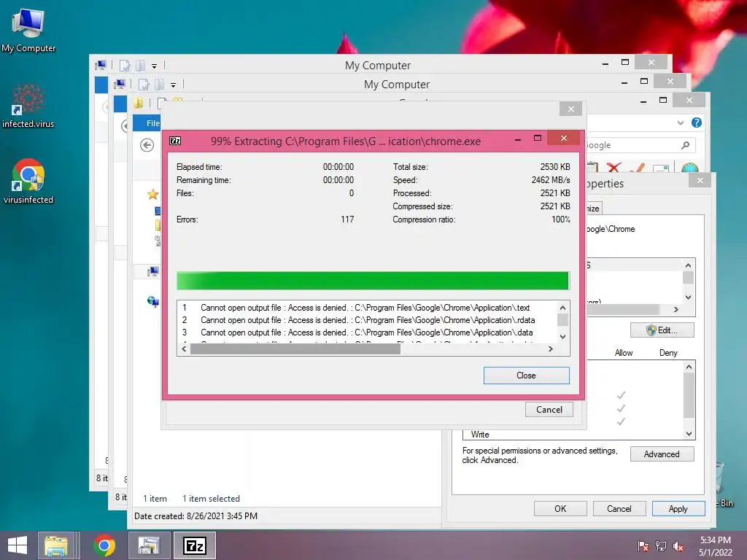
Task: Switch to the save-disk app on taskbar
Action: tap(149, 545)
